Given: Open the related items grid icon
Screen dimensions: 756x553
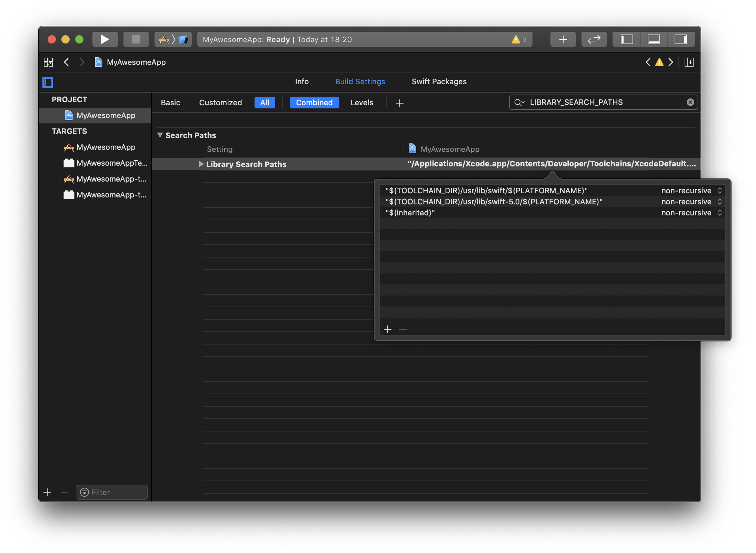Looking at the screenshot, I should pos(48,62).
